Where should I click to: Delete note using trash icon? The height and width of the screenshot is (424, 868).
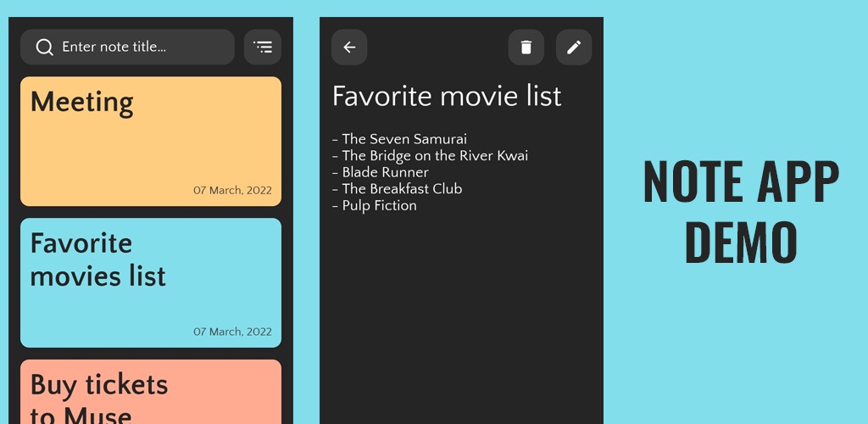pyautogui.click(x=526, y=47)
